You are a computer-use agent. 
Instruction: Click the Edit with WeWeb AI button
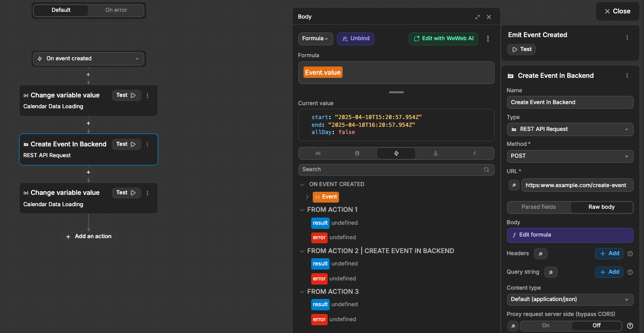443,38
